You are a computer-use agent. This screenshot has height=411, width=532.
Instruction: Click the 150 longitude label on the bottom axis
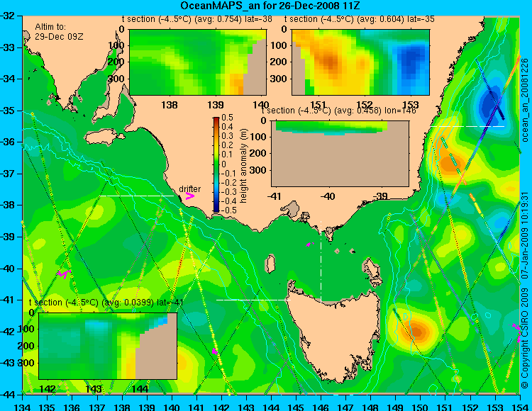[421, 407]
